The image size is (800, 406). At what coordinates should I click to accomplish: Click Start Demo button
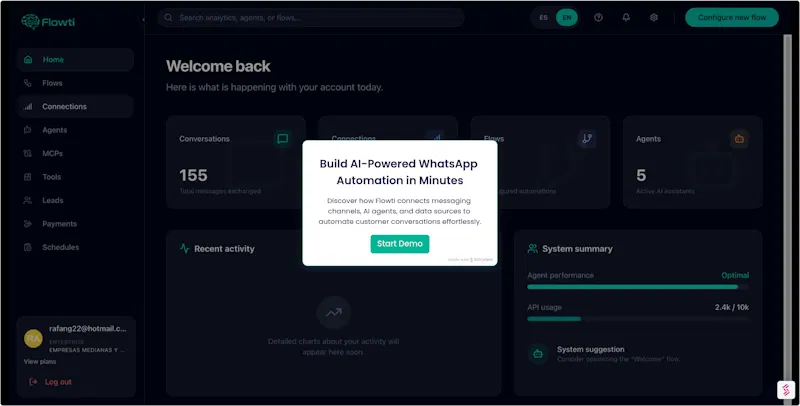399,244
